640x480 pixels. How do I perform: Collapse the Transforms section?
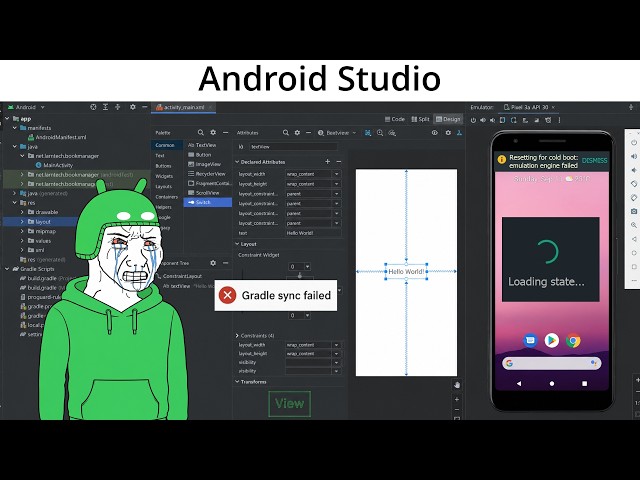[x=237, y=382]
